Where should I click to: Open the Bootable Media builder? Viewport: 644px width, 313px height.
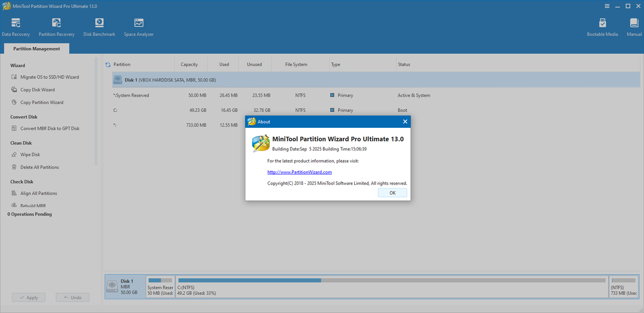point(602,27)
